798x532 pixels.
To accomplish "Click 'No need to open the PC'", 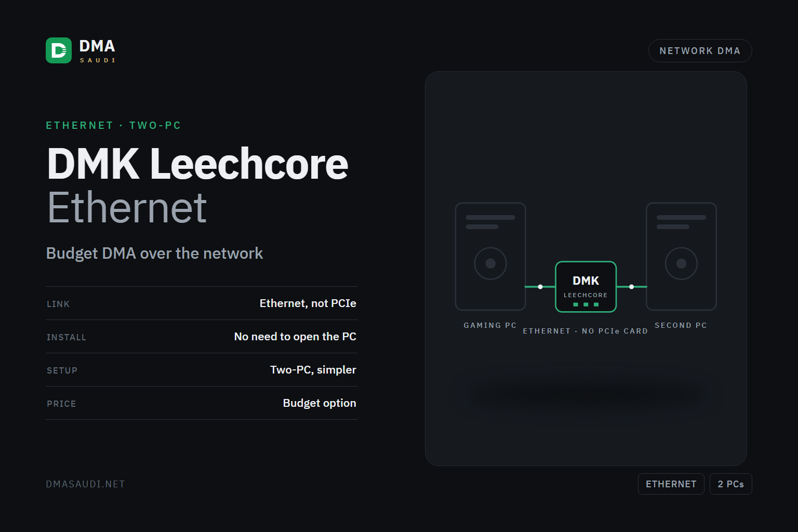I will [295, 337].
